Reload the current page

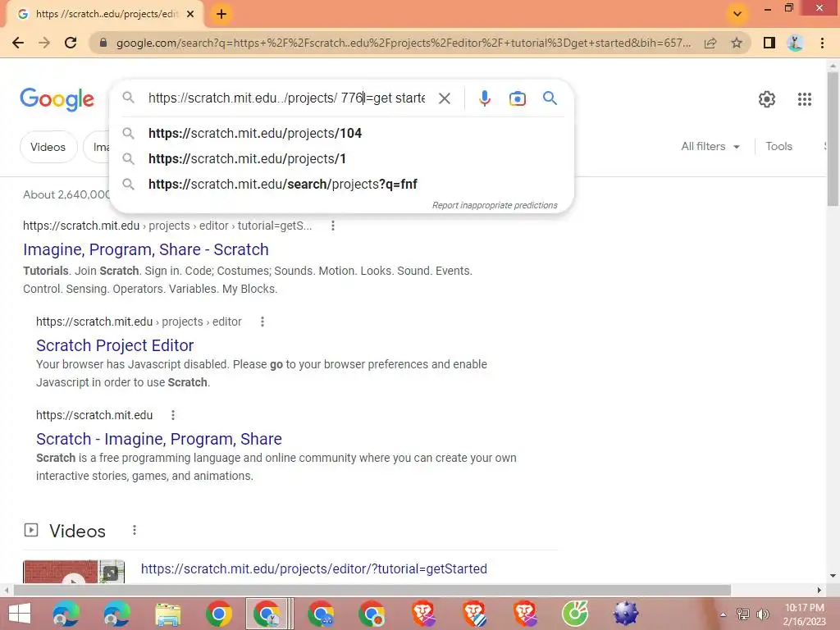click(71, 43)
